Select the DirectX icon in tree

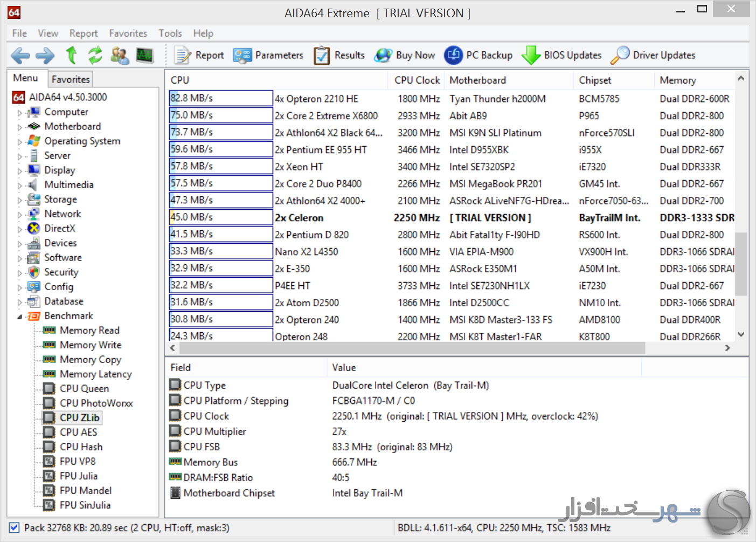click(x=34, y=228)
